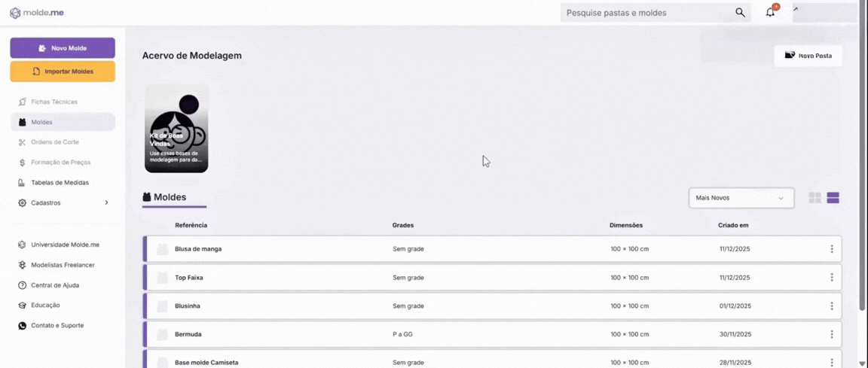Open Contato e Suporte WhatsApp link
The image size is (868, 368).
point(57,326)
